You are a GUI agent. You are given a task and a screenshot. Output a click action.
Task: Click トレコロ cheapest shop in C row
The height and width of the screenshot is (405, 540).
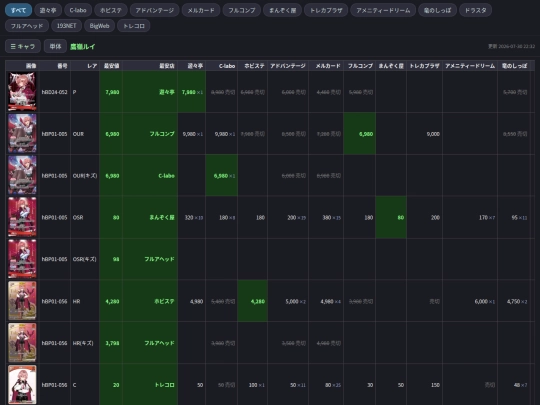pyautogui.click(x=164, y=385)
